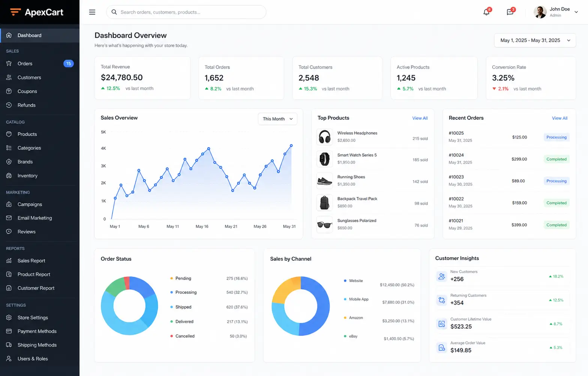Open the date range dropdown May 1 - May 31

pyautogui.click(x=535, y=41)
